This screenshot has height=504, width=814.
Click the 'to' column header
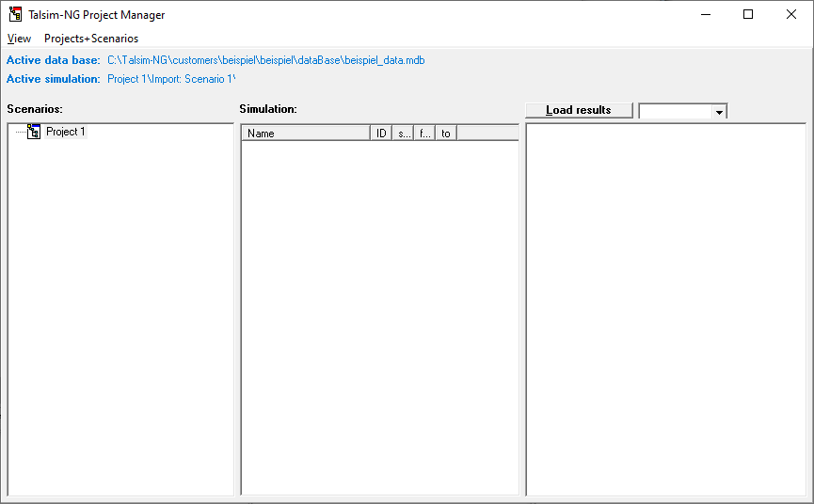(446, 134)
